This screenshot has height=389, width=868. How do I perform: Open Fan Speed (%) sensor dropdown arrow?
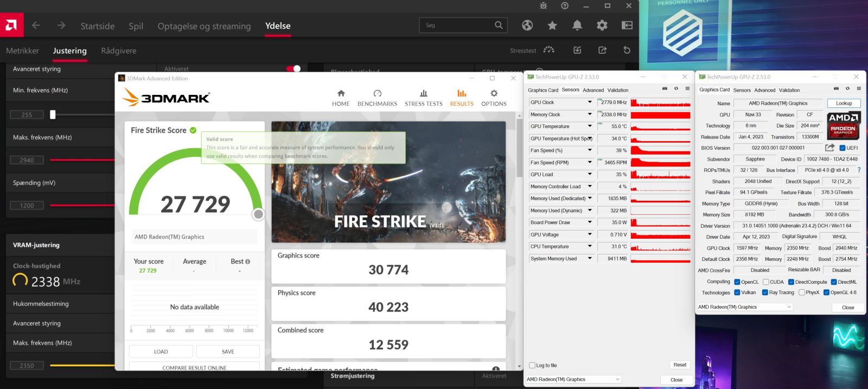pos(590,150)
